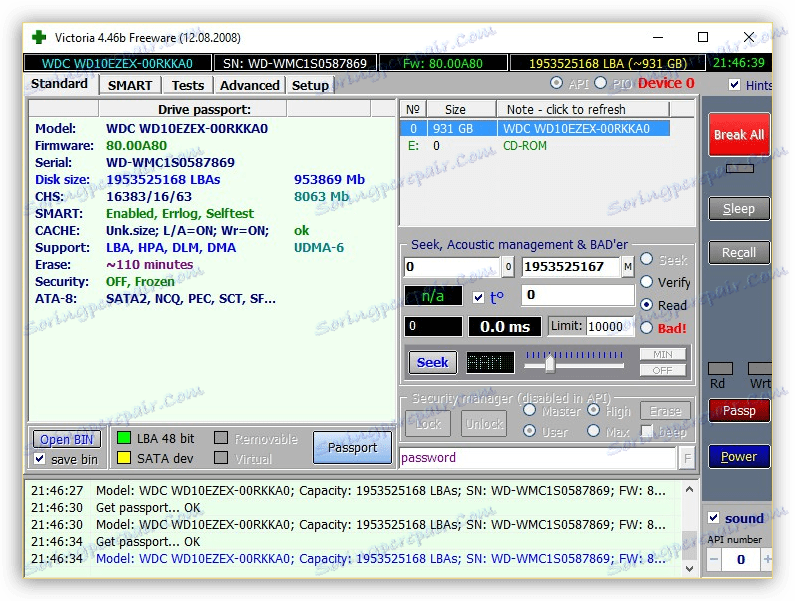The height and width of the screenshot is (601, 795).
Task: Open the Tests tab
Action: [187, 85]
